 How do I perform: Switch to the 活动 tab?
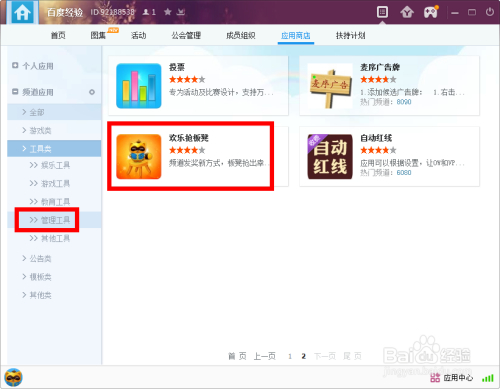pyautogui.click(x=138, y=35)
